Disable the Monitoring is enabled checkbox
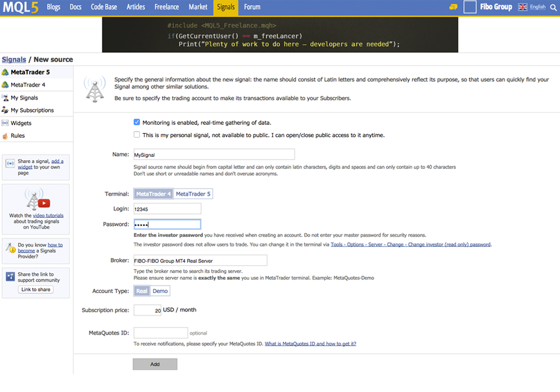 137,122
